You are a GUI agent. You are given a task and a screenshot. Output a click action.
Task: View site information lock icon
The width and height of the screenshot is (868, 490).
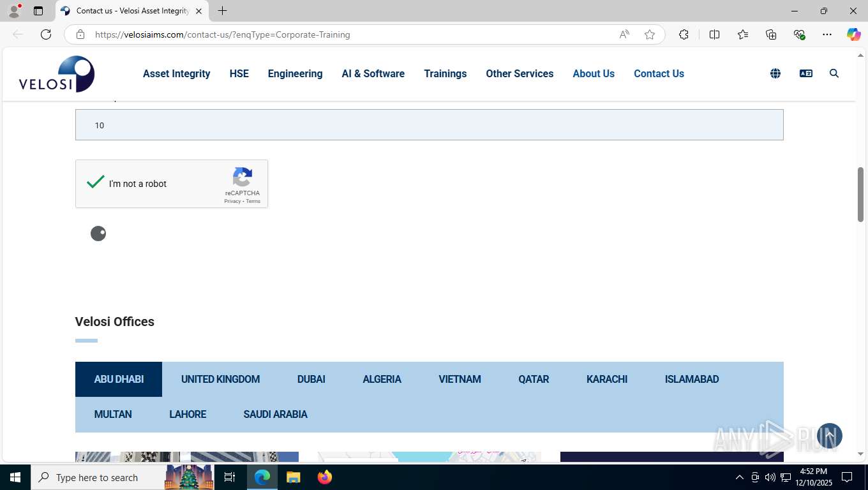click(80, 34)
